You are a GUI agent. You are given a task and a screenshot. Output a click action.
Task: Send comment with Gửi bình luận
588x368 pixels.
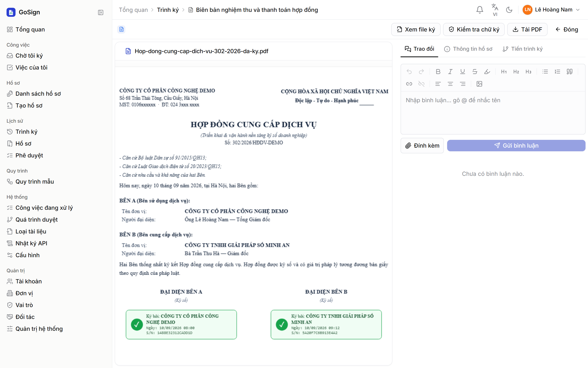click(516, 146)
